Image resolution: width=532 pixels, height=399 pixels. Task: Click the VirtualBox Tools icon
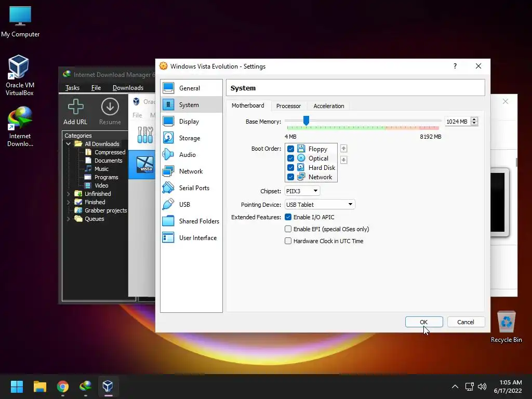(x=145, y=135)
